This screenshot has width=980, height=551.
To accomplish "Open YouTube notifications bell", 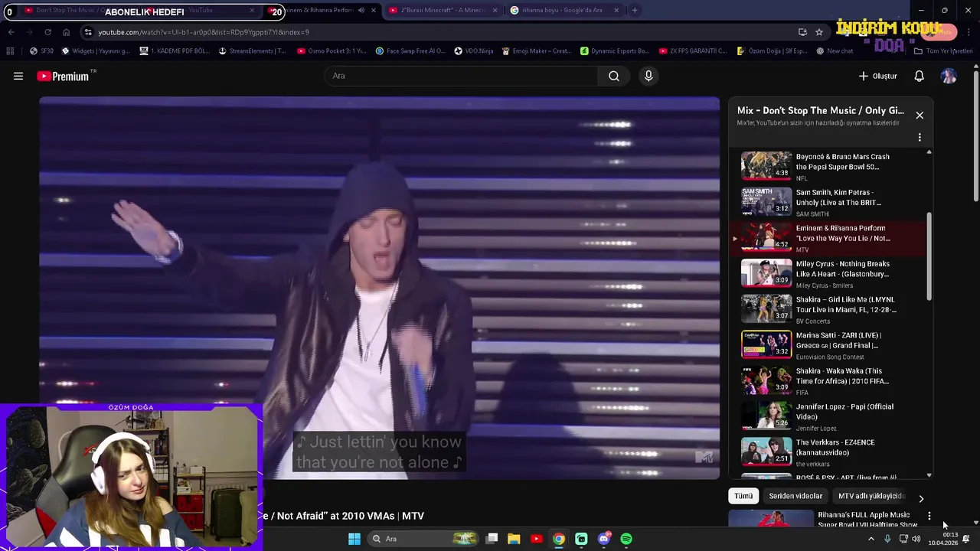I will 920,76.
